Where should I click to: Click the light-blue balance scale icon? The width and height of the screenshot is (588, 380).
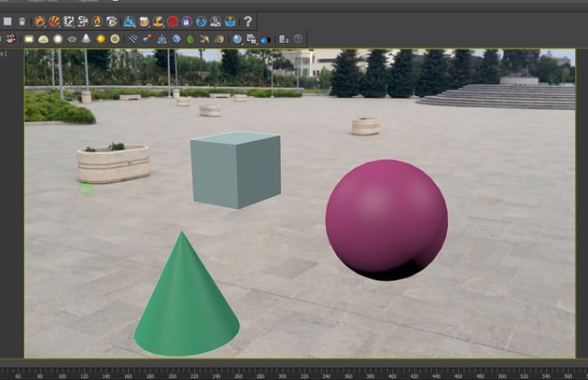coord(162,39)
